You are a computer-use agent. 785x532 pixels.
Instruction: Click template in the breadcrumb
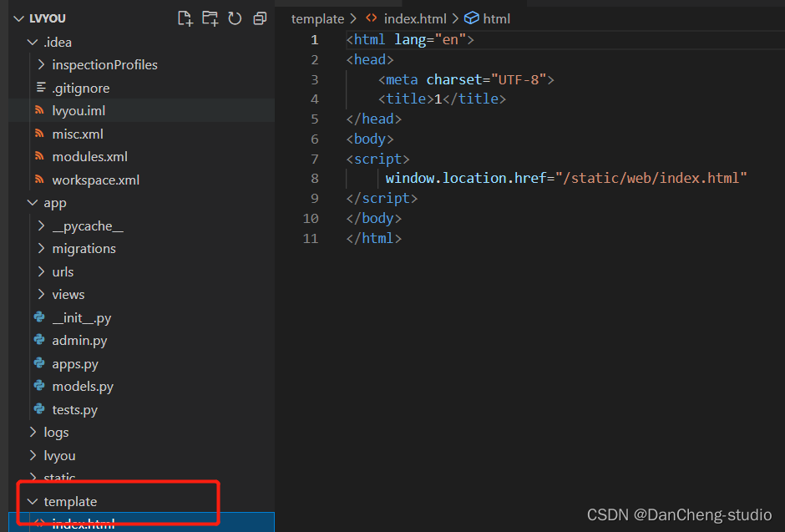[317, 19]
